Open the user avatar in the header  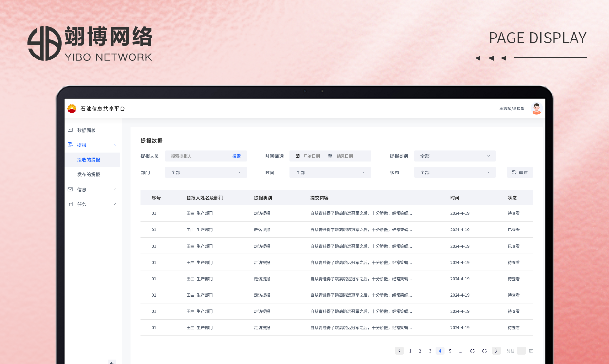(536, 109)
